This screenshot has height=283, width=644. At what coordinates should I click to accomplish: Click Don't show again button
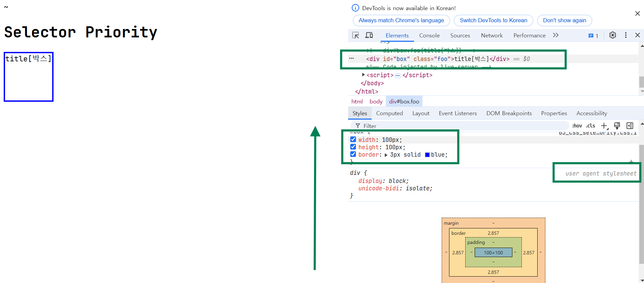coord(564,20)
